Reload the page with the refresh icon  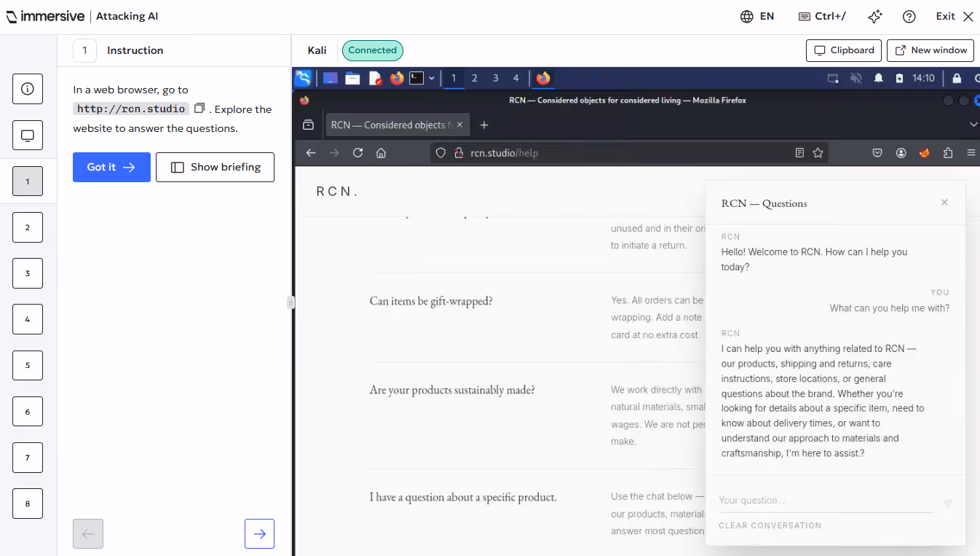point(357,153)
